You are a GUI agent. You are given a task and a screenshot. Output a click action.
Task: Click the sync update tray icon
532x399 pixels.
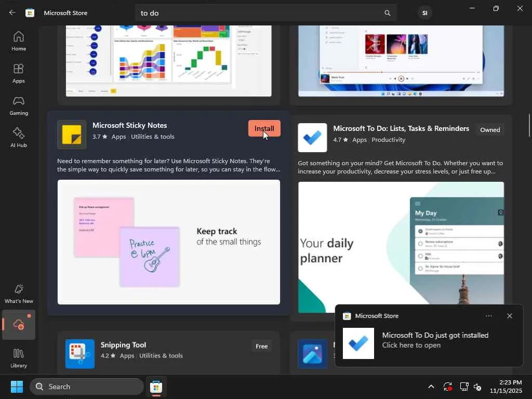447,387
